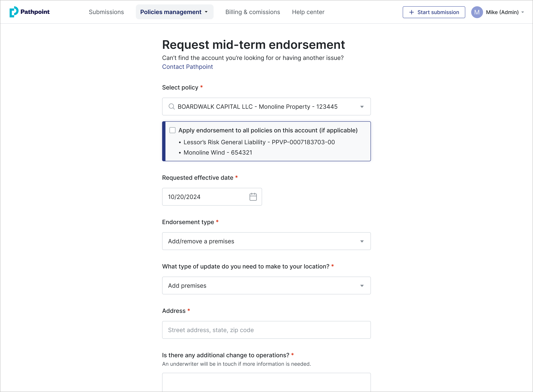This screenshot has height=392, width=533.
Task: Open the Endorsement type dropdown
Action: coord(266,241)
